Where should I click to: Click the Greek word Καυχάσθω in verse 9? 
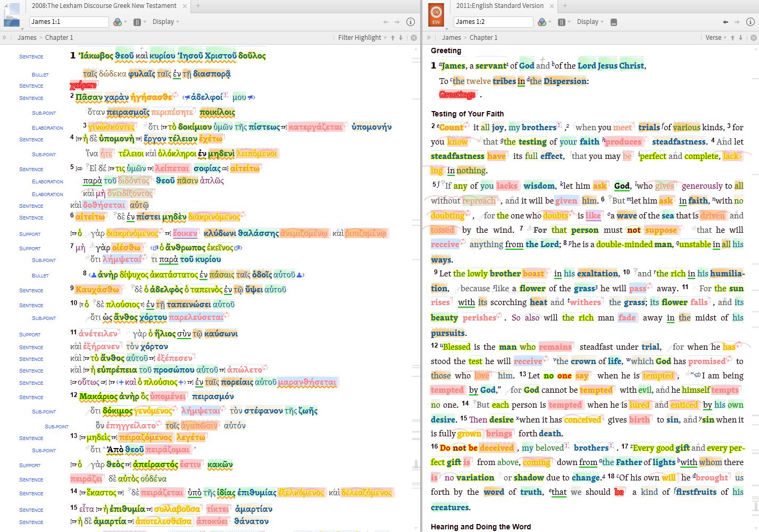pos(97,290)
